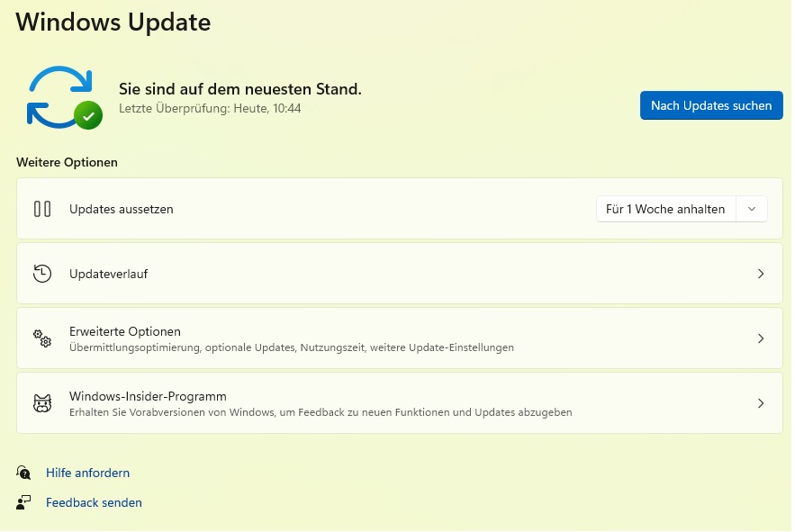Open the Hilfe anfordern link

(87, 473)
